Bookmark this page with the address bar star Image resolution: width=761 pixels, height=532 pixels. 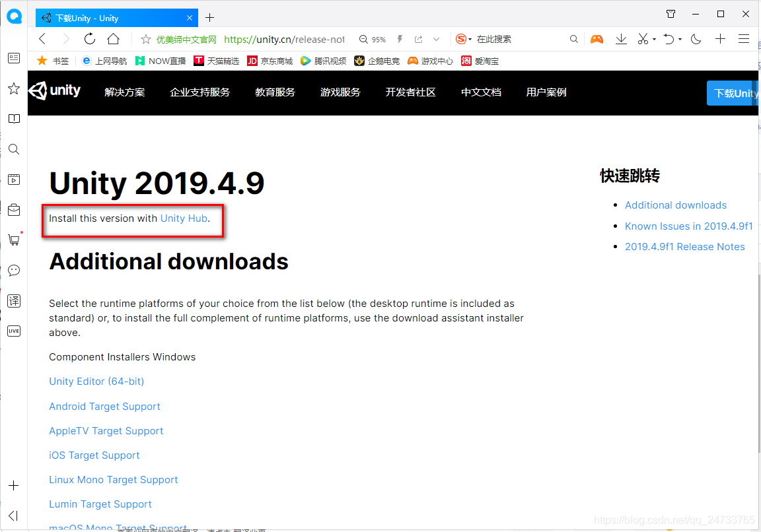[x=145, y=40]
